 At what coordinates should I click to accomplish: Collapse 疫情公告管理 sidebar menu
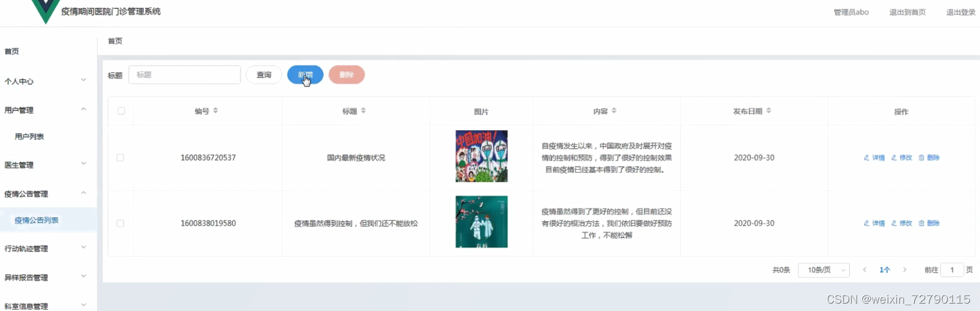[x=48, y=193]
